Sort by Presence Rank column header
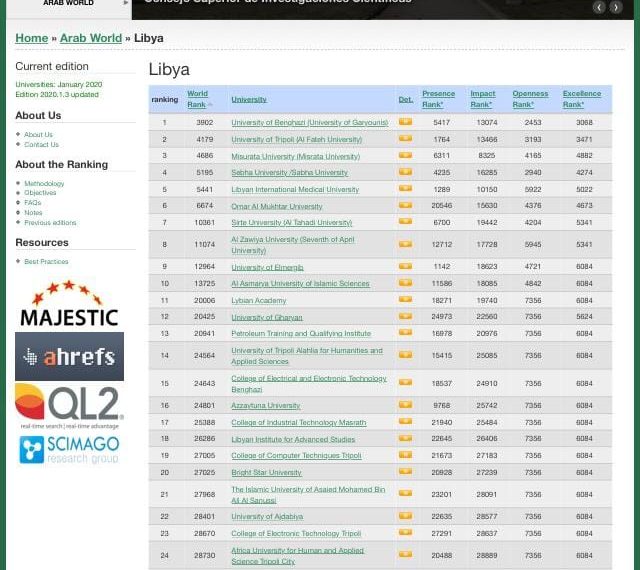Image resolution: width=640 pixels, height=570 pixels. click(x=437, y=99)
